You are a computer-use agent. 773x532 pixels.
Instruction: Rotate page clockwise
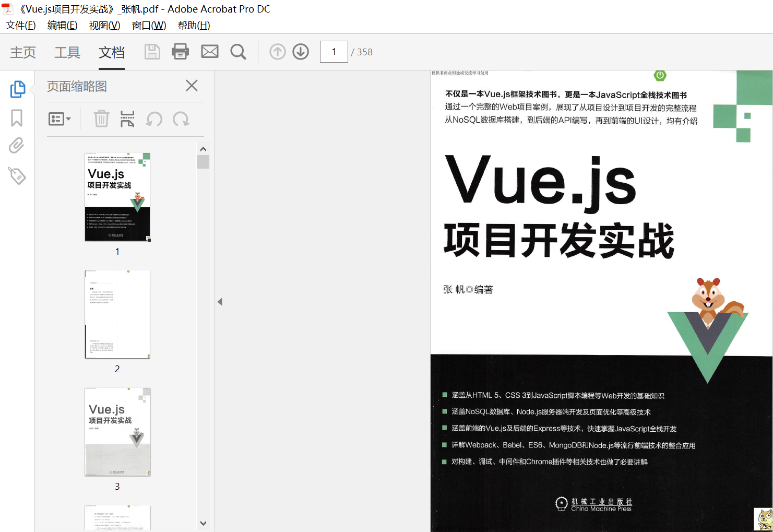(x=181, y=119)
